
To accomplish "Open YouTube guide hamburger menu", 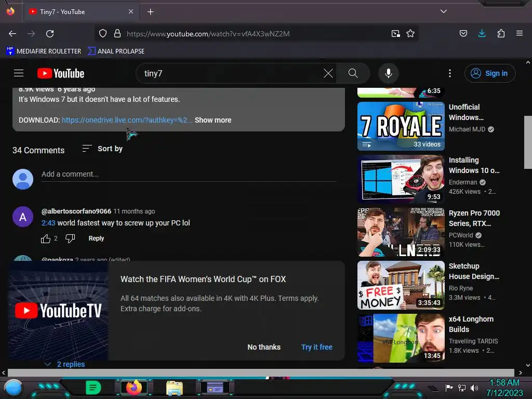I will coord(19,73).
